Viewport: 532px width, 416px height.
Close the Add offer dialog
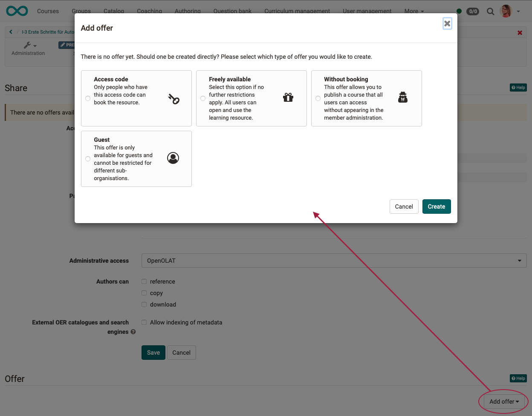point(447,23)
